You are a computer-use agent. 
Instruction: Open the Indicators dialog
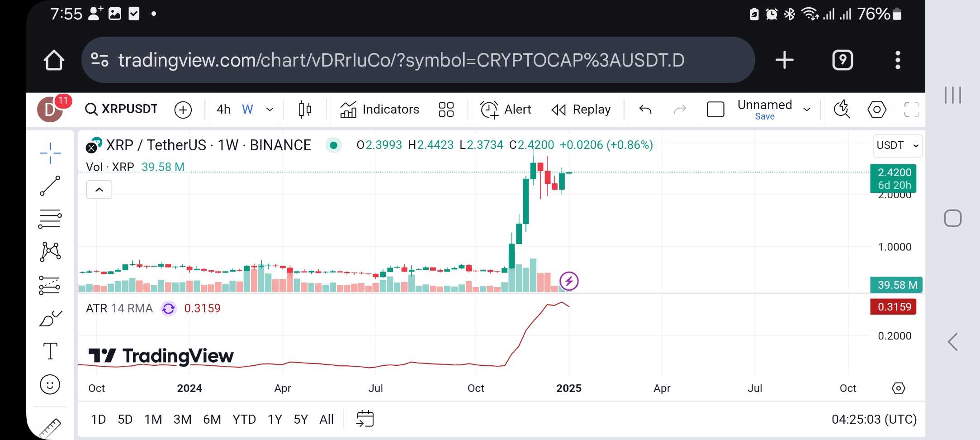click(379, 109)
